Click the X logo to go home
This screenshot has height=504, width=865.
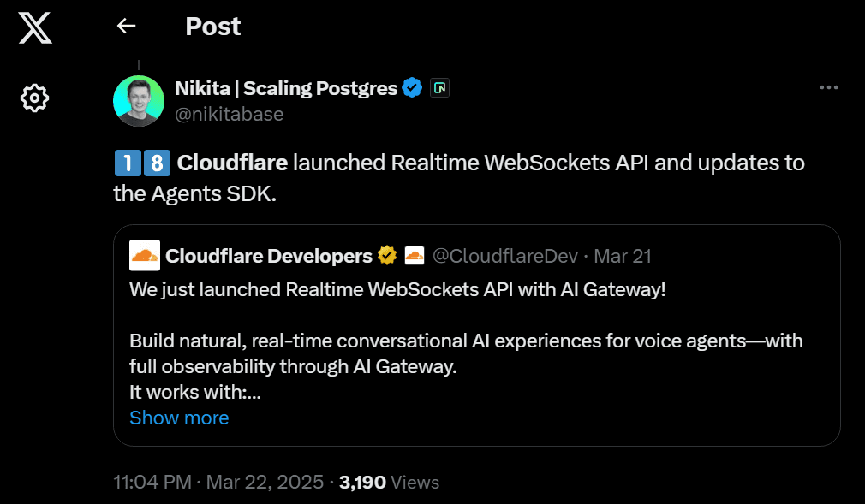pos(34,27)
